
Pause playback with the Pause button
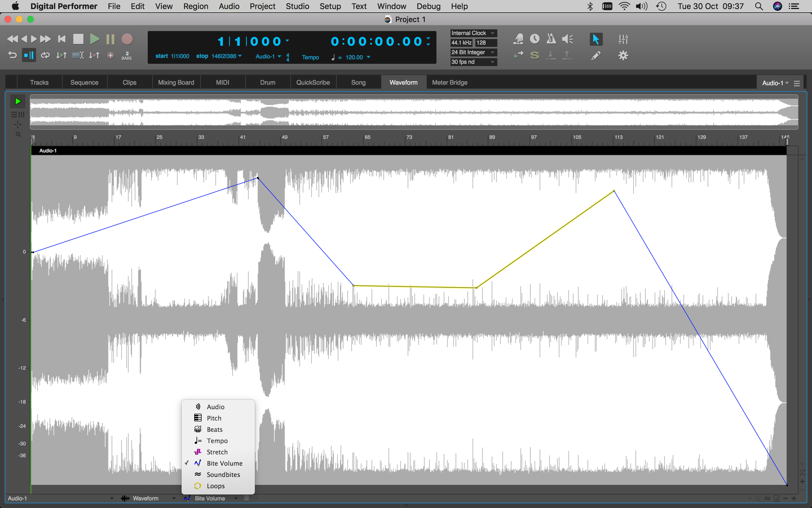111,39
